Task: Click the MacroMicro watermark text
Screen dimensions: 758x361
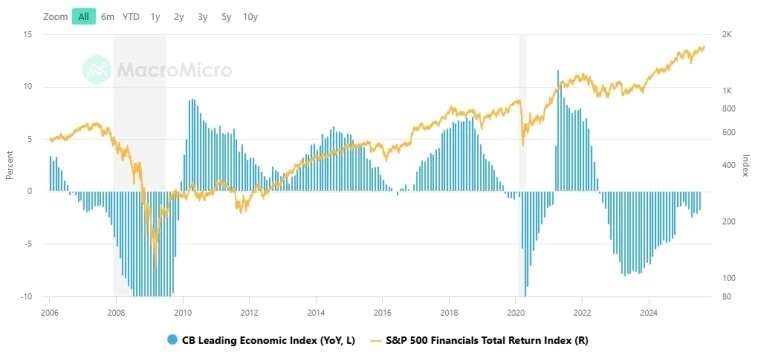Action: (x=175, y=70)
